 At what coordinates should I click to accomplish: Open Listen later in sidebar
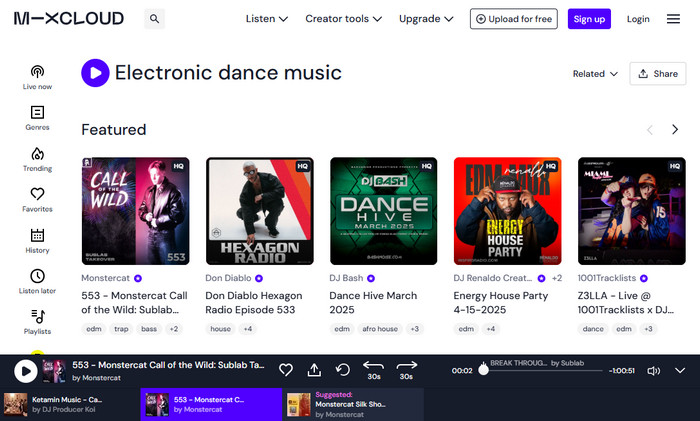[x=38, y=281]
